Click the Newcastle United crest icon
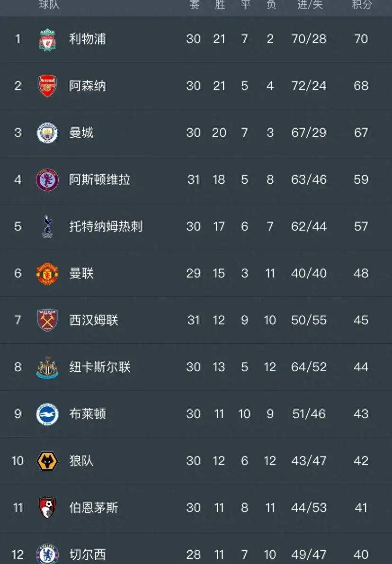 tap(47, 367)
